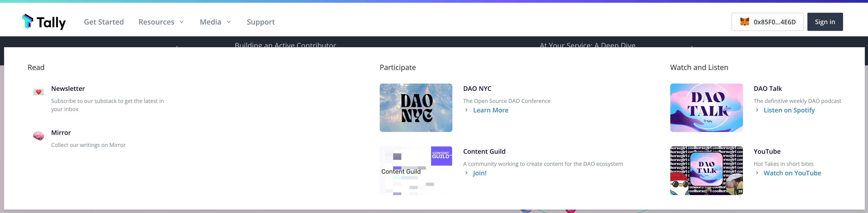Follow the Join! link for Content Guild
868x213 pixels.
pyautogui.click(x=479, y=173)
